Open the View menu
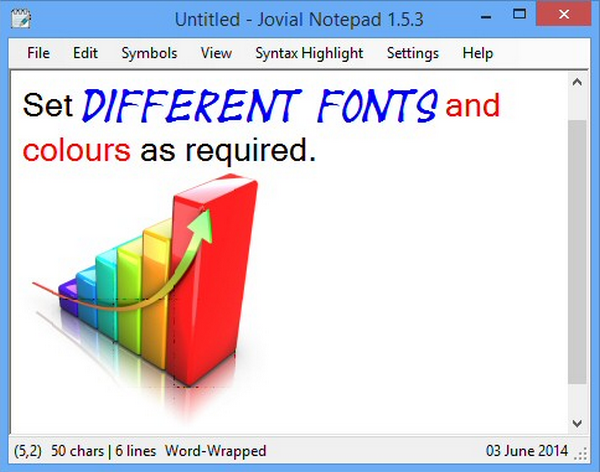600x472 pixels. [216, 53]
